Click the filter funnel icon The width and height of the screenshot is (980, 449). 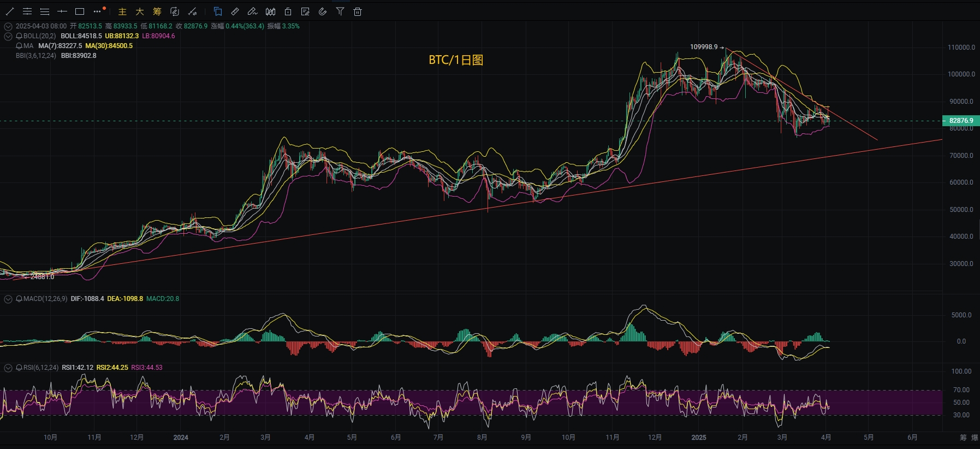340,11
